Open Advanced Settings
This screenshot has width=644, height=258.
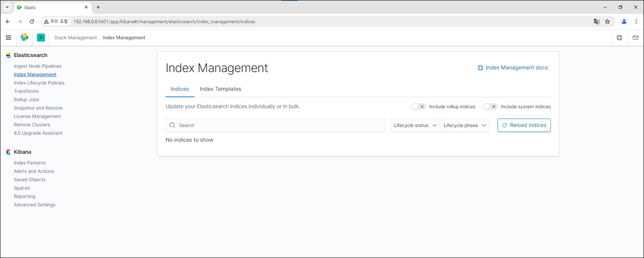pyautogui.click(x=35, y=205)
